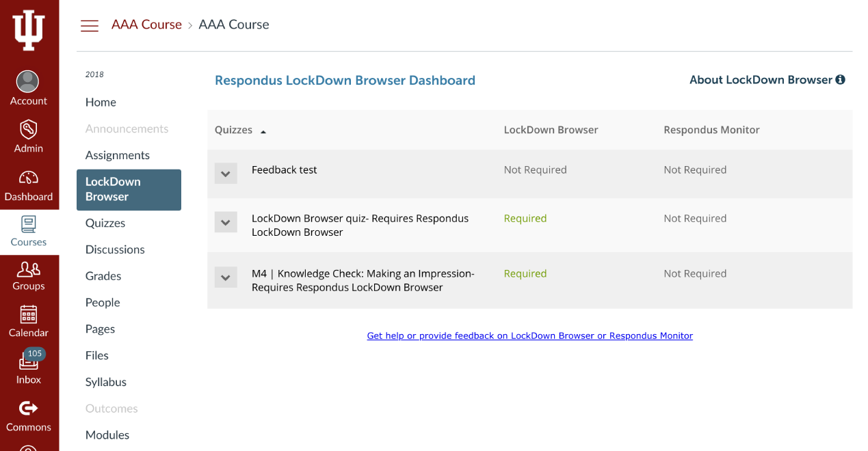This screenshot has height=451, width=868.
Task: Open the Courses book icon
Action: coord(28,224)
